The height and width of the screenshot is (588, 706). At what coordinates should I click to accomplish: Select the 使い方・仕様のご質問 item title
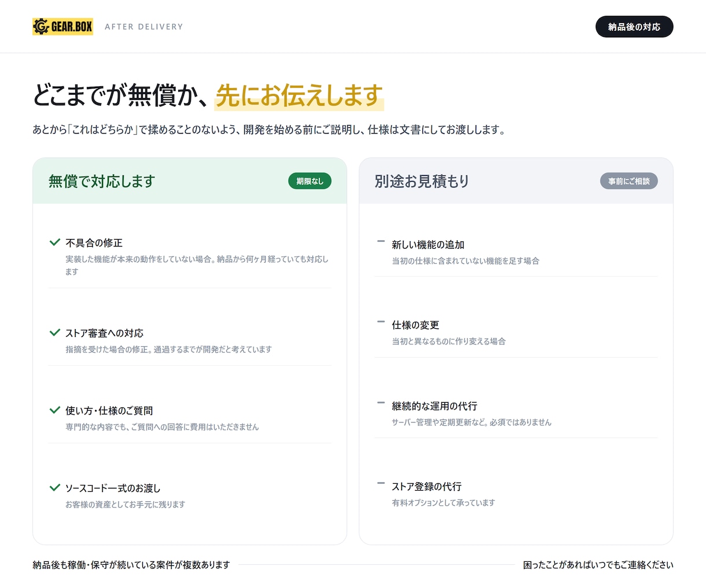coord(109,411)
